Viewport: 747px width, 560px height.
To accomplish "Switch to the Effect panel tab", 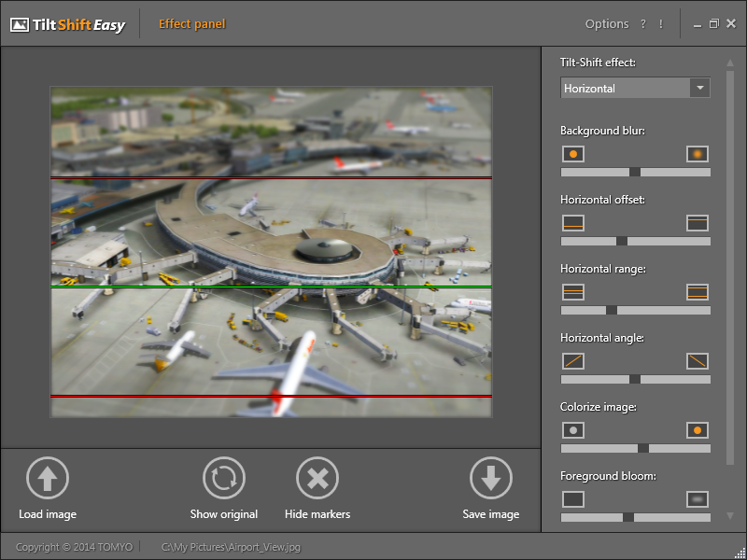I will (x=191, y=24).
